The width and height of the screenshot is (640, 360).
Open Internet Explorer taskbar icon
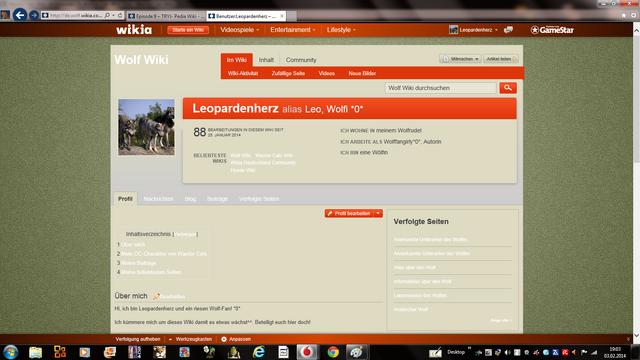pos(258,352)
